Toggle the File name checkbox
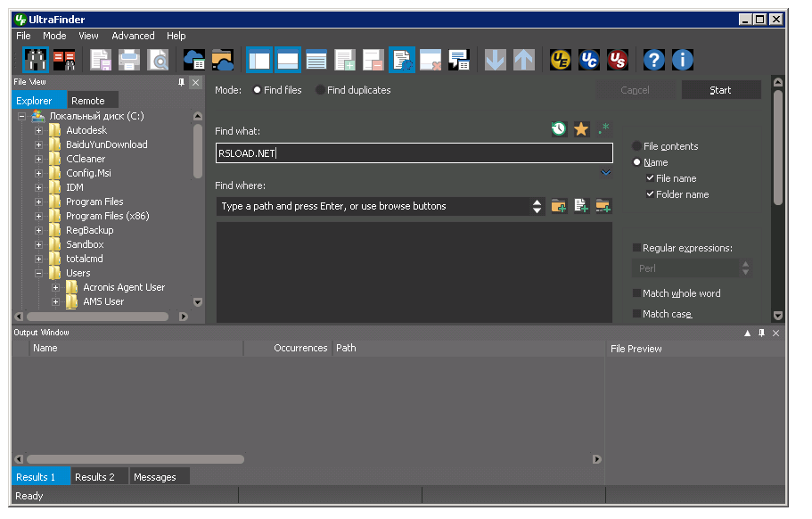 pyautogui.click(x=651, y=178)
